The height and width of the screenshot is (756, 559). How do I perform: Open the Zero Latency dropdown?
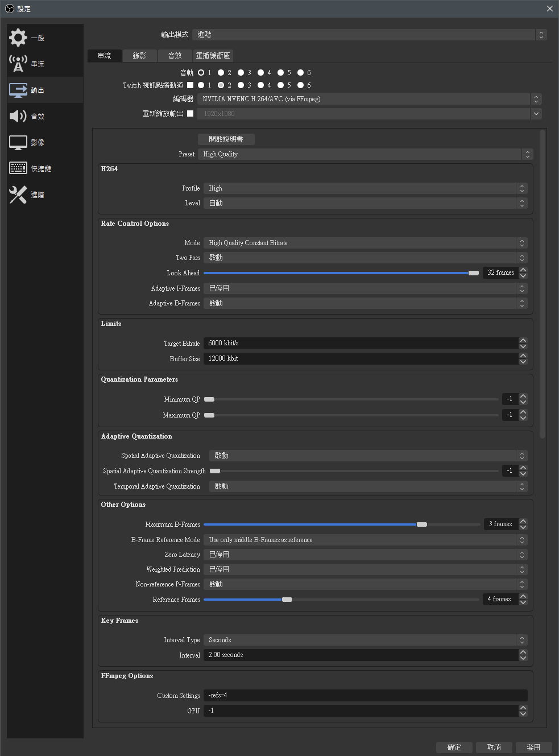365,555
